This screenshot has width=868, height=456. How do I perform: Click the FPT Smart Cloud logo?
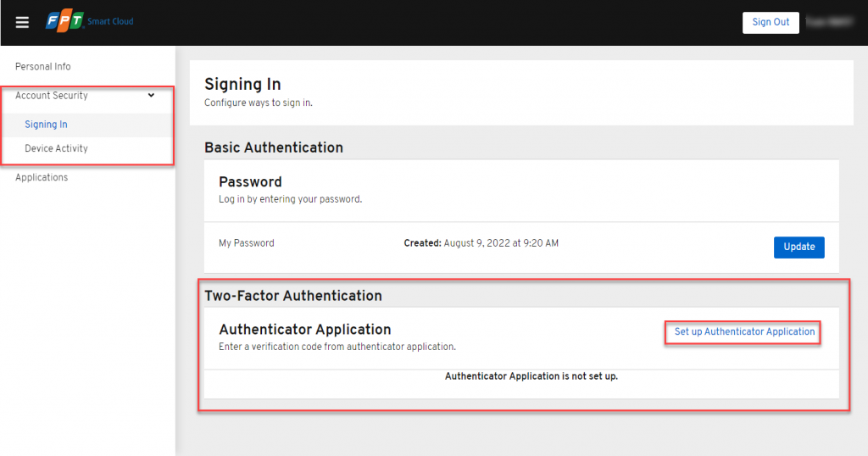pos(89,21)
